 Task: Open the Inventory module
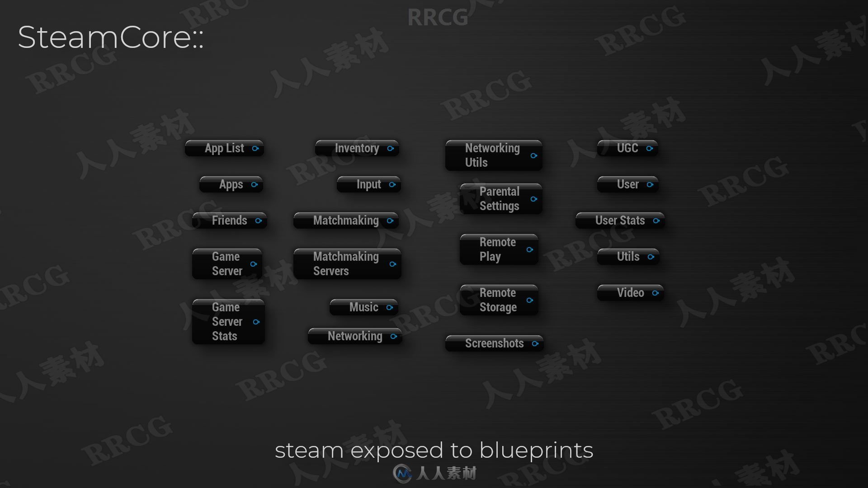355,147
